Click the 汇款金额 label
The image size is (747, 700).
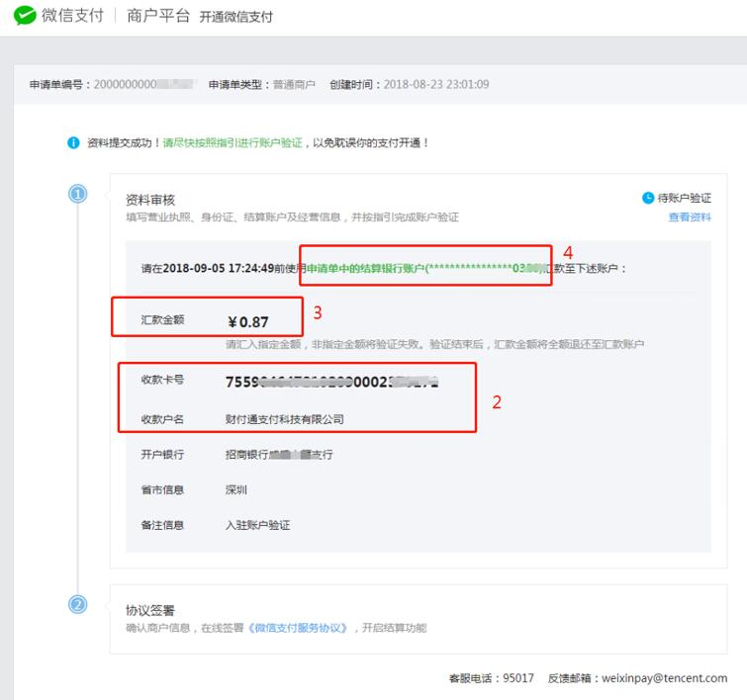tap(162, 319)
